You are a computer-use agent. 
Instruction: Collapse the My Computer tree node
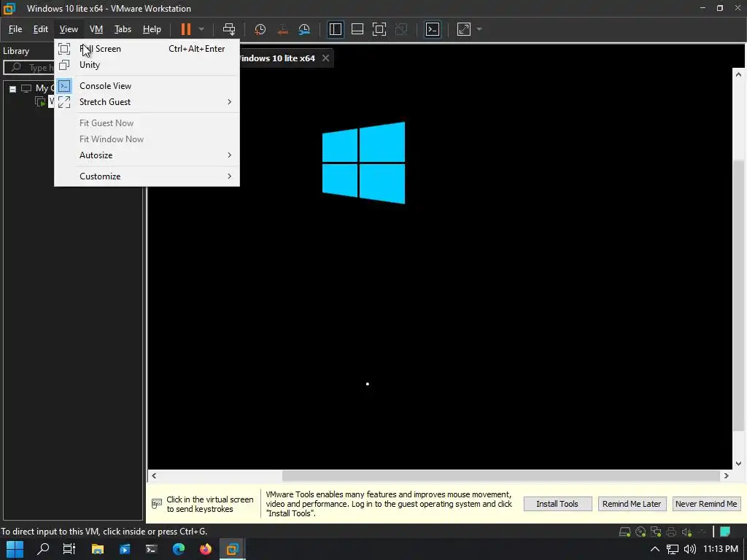[x=13, y=88]
